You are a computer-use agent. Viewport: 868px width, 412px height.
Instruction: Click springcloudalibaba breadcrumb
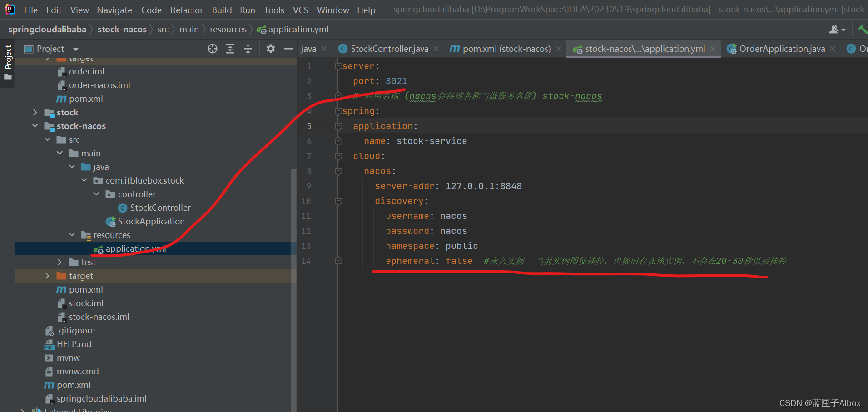[47, 30]
